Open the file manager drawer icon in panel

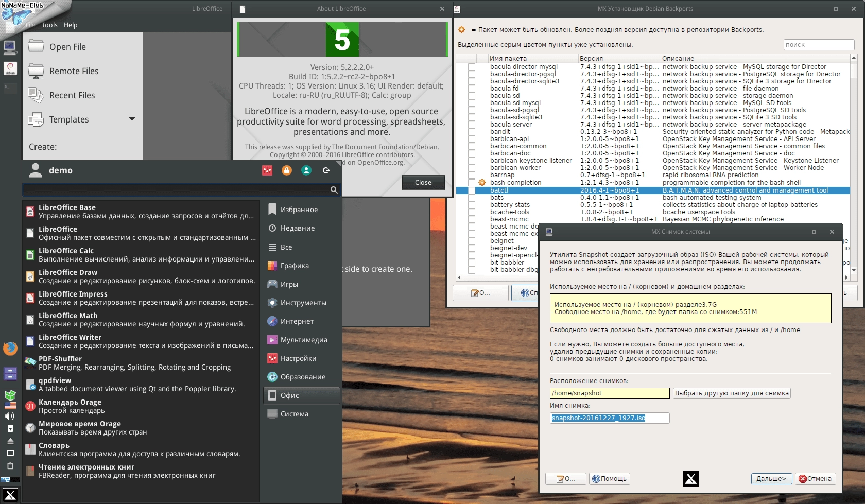[10, 373]
